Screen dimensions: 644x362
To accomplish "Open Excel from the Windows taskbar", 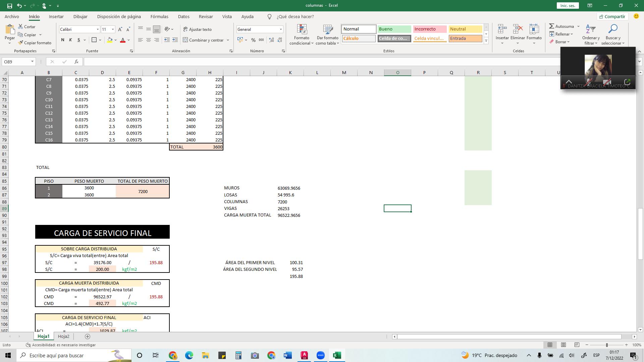I will click(x=337, y=355).
